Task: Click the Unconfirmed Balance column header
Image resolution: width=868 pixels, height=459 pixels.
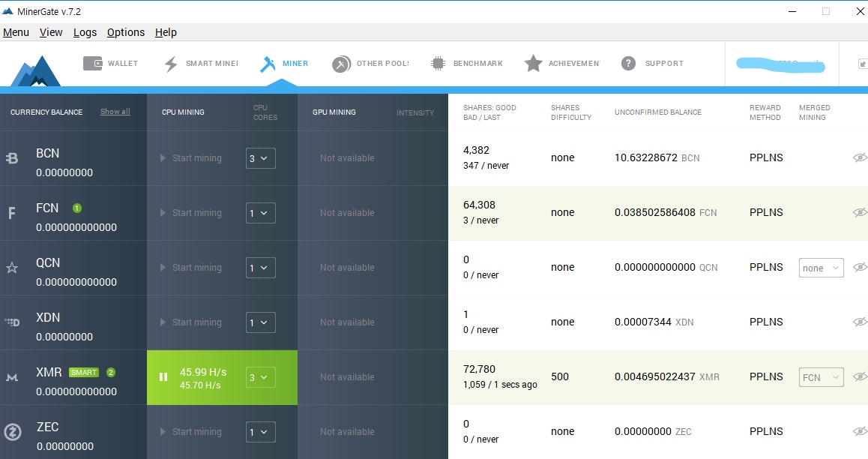Action: [657, 112]
